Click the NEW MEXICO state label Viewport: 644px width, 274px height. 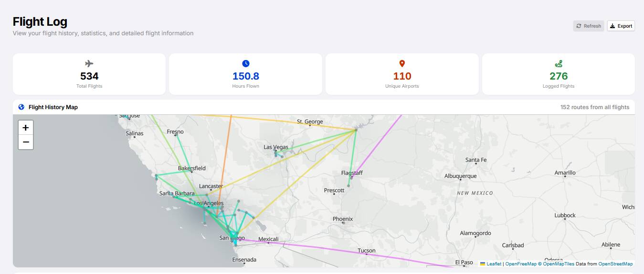475,193
